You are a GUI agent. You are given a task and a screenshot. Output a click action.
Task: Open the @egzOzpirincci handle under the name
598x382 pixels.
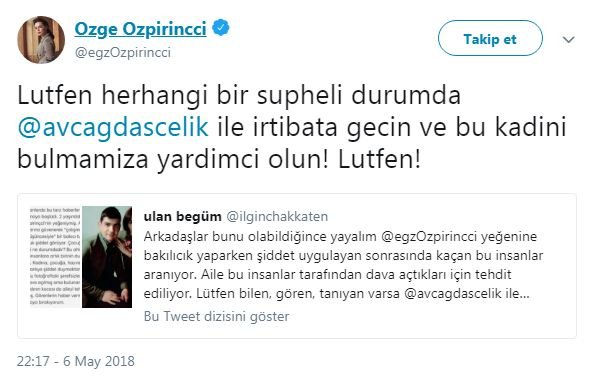[x=123, y=53]
